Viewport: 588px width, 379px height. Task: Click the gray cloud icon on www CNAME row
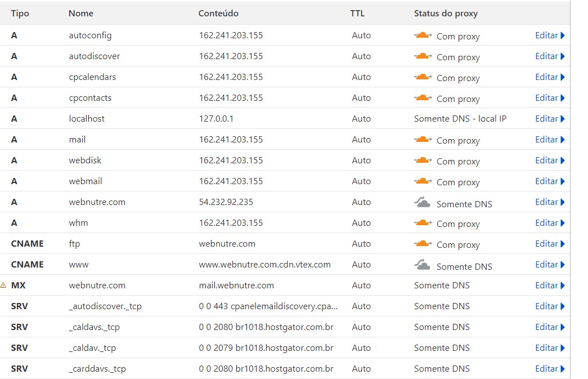(423, 265)
